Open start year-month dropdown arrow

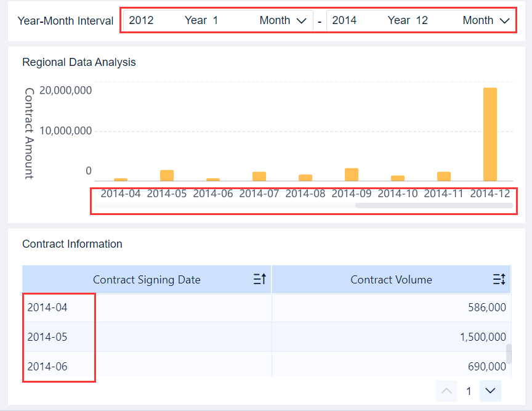coord(301,20)
